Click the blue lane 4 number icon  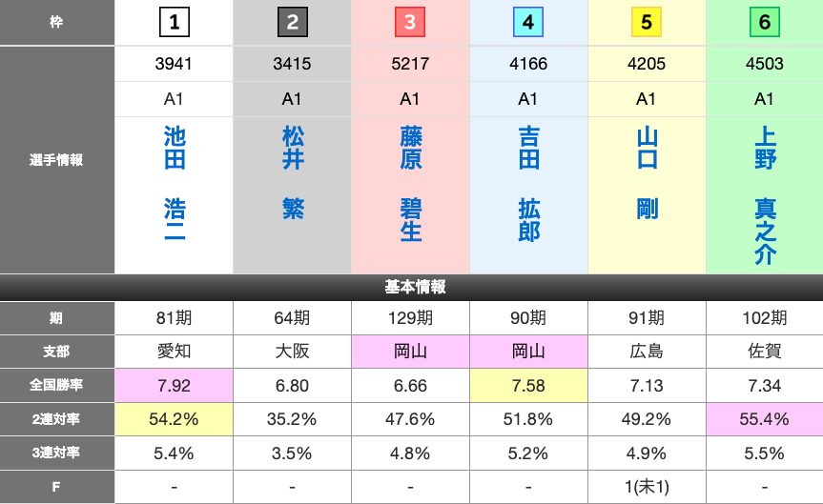coord(528,22)
